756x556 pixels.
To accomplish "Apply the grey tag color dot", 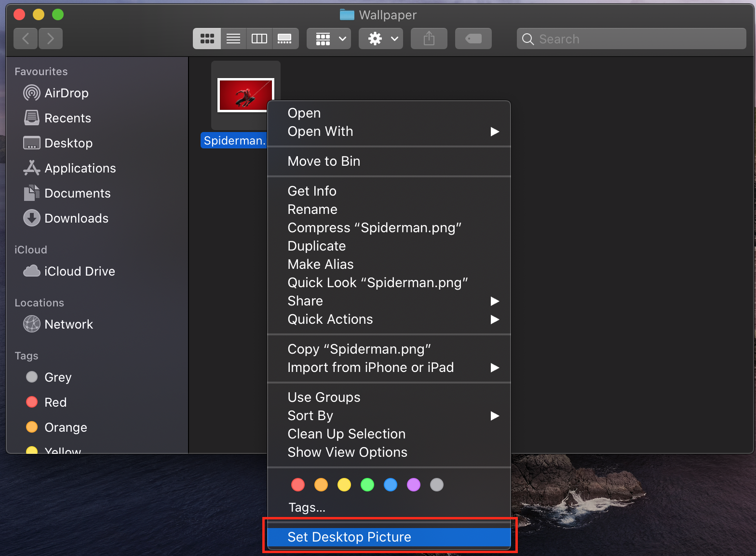I will tap(437, 485).
